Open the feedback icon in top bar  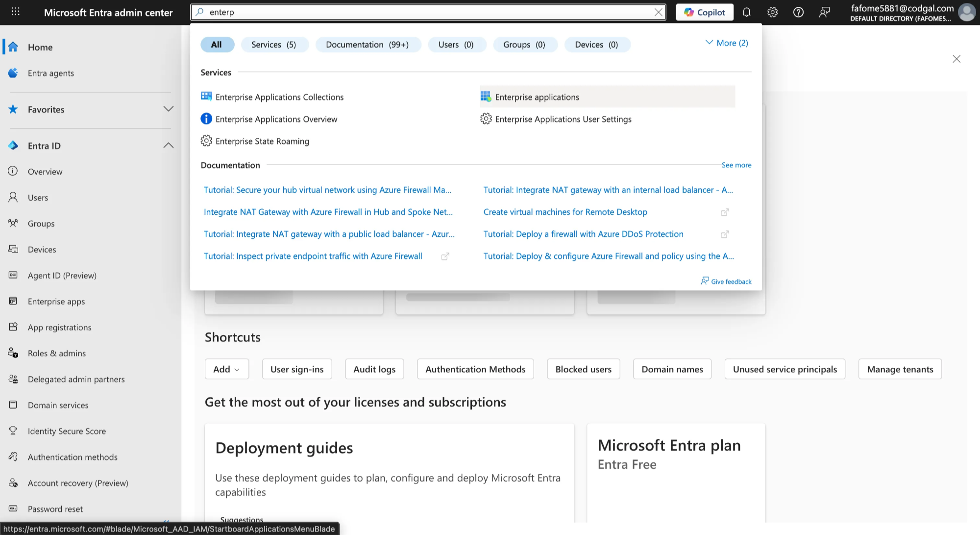[824, 12]
